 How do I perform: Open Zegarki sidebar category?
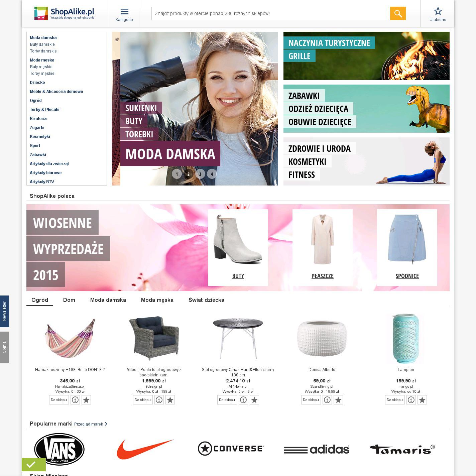point(37,128)
